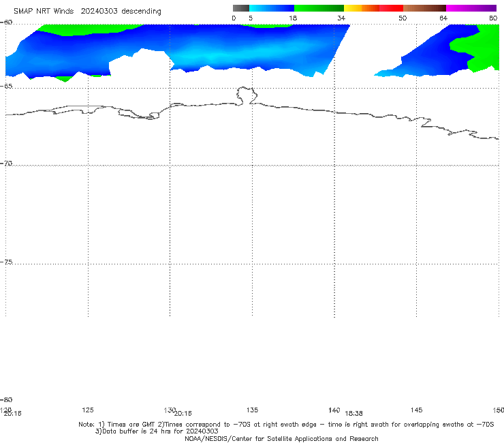This screenshot has height=443, width=504.
Task: Click the blue 5-18 segment of the color bar
Action: 272,8
